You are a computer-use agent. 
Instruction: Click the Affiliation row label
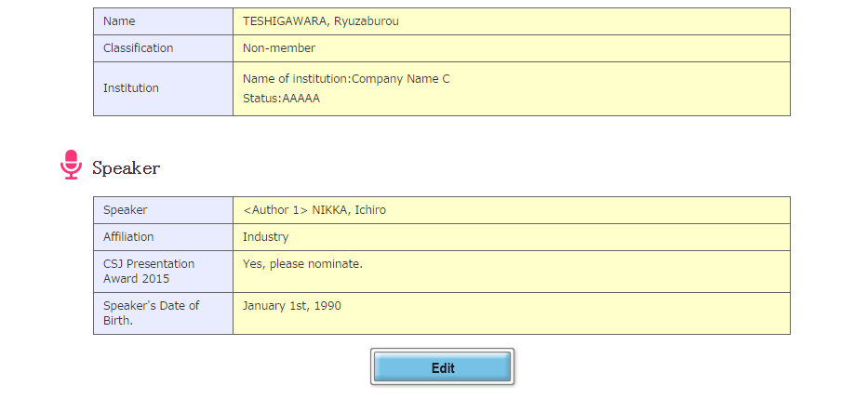point(128,237)
